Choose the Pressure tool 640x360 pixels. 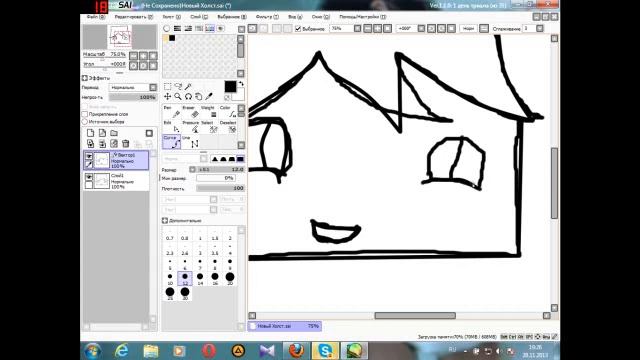(190, 127)
